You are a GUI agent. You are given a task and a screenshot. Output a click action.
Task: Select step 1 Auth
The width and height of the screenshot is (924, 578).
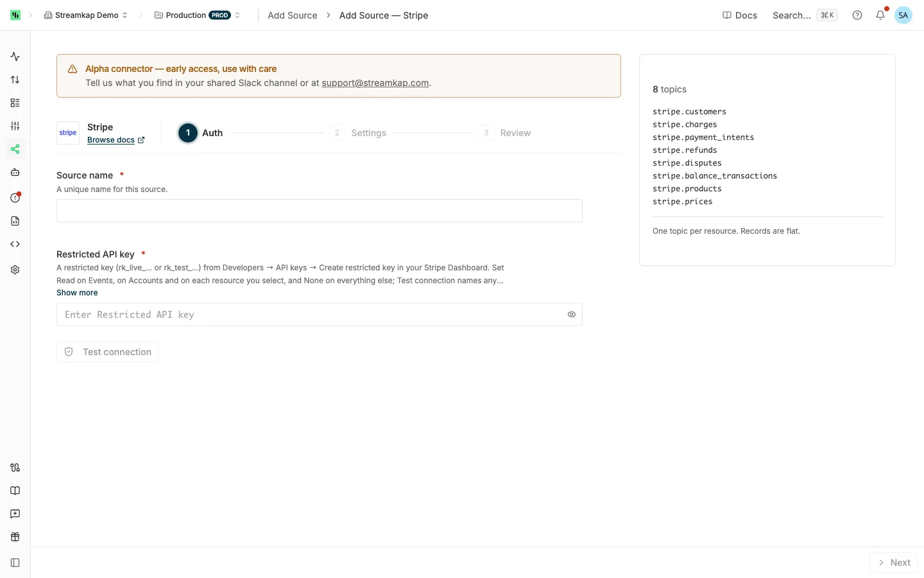coord(200,133)
